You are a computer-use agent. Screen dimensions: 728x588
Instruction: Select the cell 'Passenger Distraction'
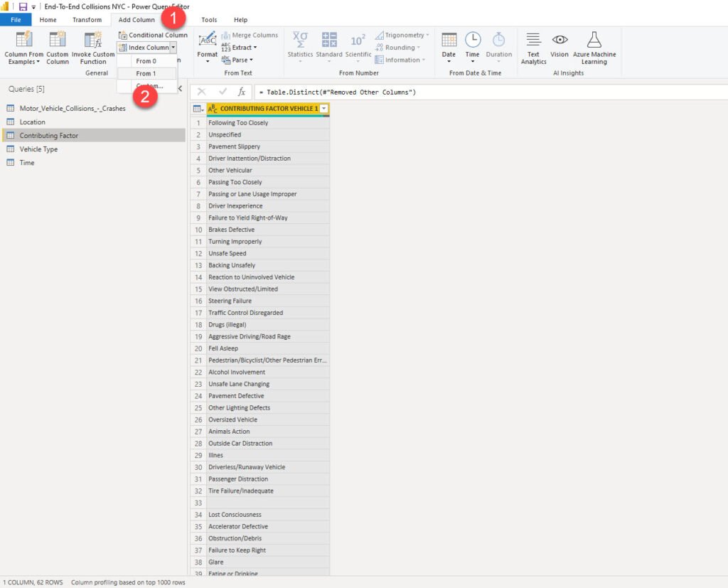click(x=268, y=479)
